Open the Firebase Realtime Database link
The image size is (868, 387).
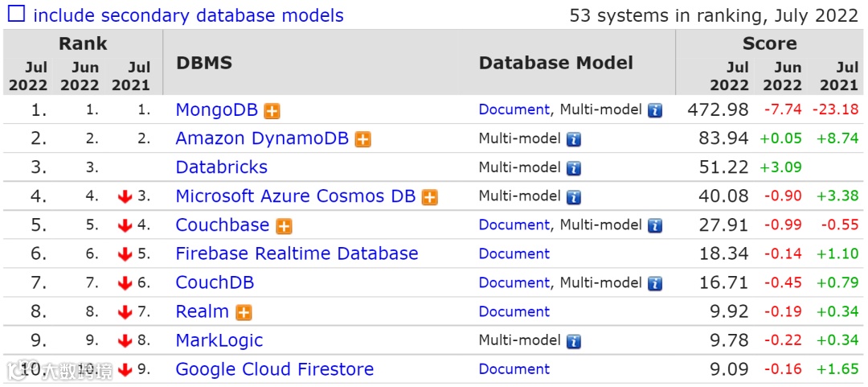297,254
